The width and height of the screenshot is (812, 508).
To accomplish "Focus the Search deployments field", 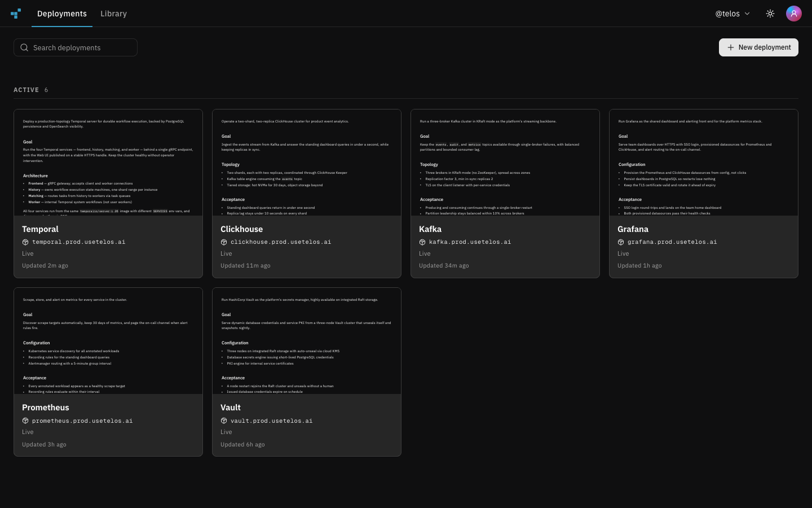I will pos(76,47).
